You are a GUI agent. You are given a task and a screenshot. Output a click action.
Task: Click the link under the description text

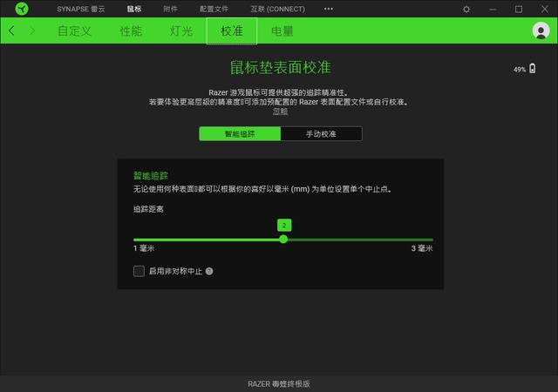280,112
